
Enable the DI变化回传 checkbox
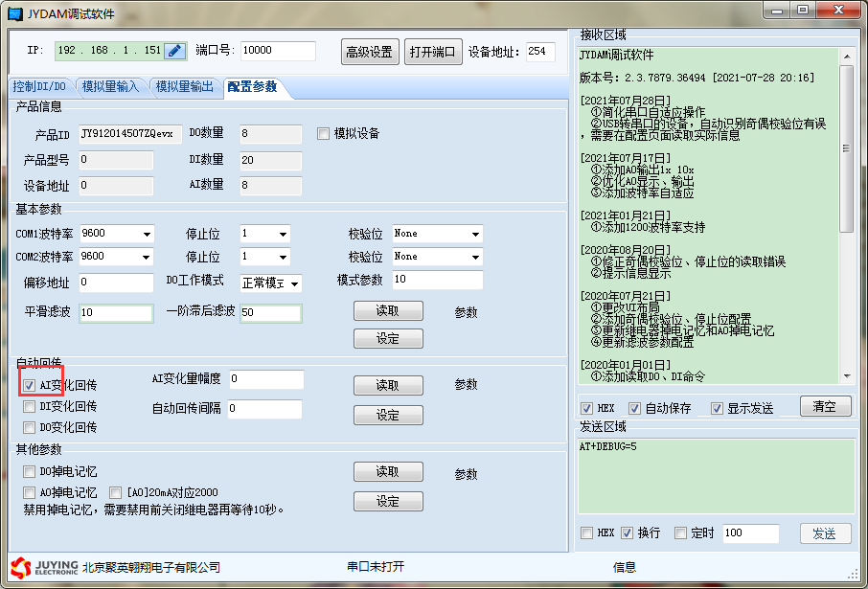pyautogui.click(x=30, y=406)
